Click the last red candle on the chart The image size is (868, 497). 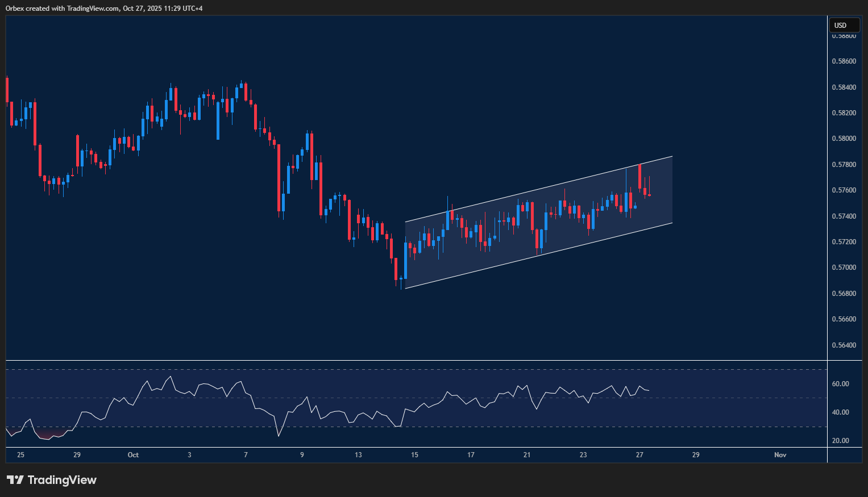[649, 195]
